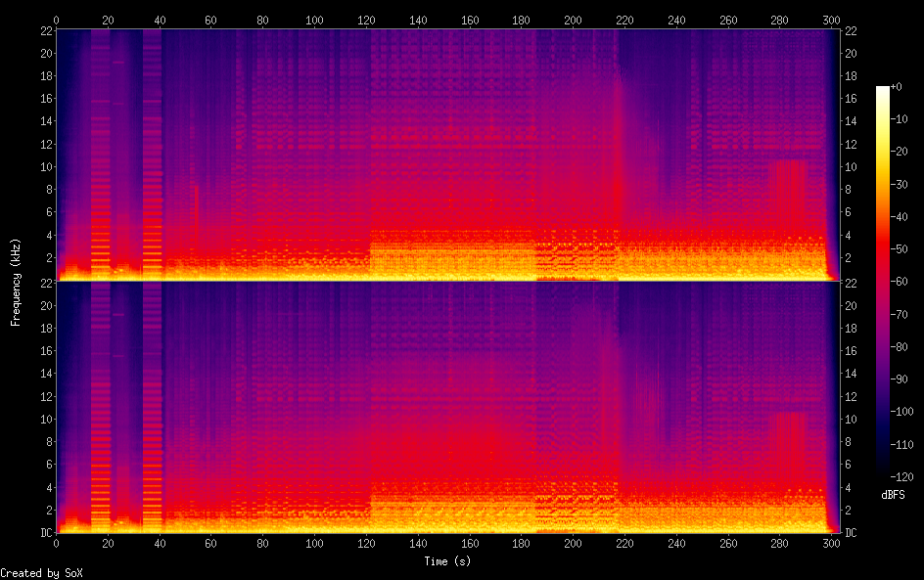This screenshot has width=924, height=580.
Task: Click the "-60" label on the dBFS scale
Action: click(899, 282)
